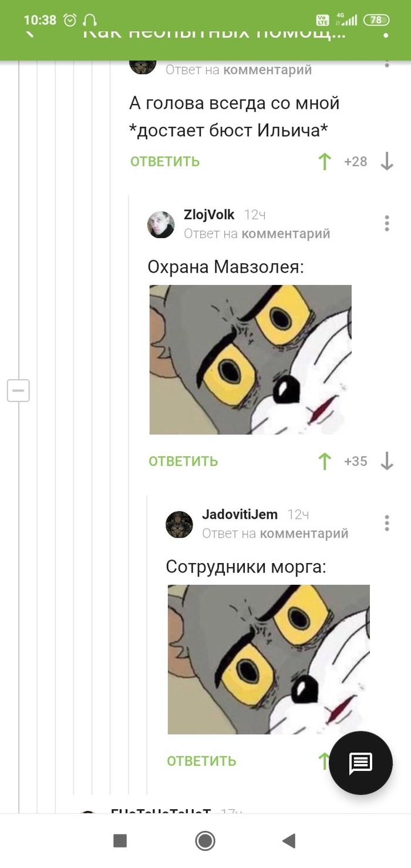The height and width of the screenshot is (868, 411).
Task: Open JadovitiJem's profile avatar
Action: tap(179, 524)
